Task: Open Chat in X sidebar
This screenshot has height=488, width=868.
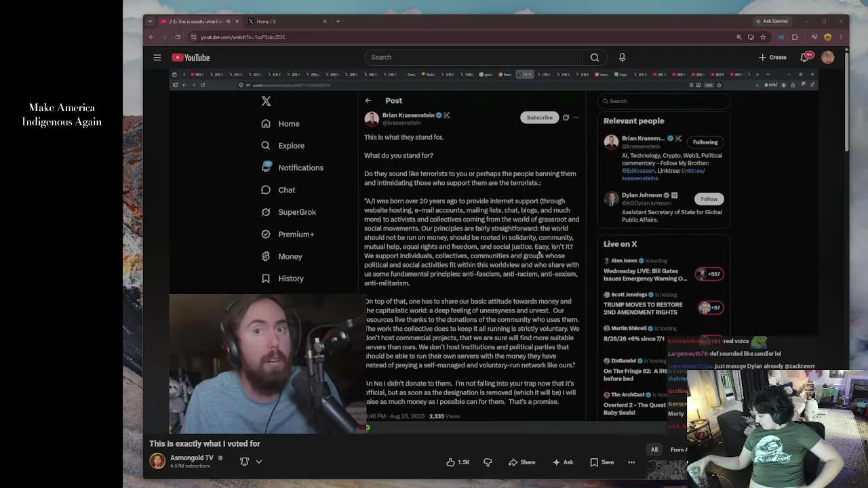Action: (278, 190)
